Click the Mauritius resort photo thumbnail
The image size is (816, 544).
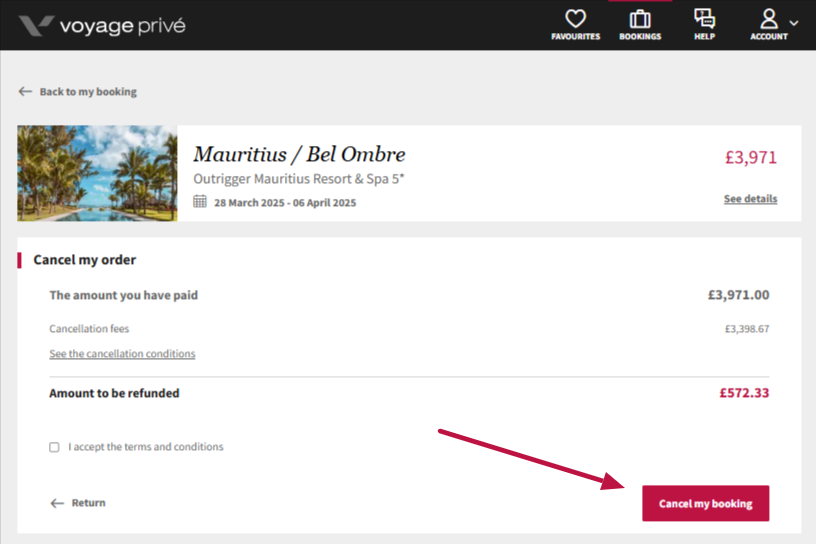97,173
